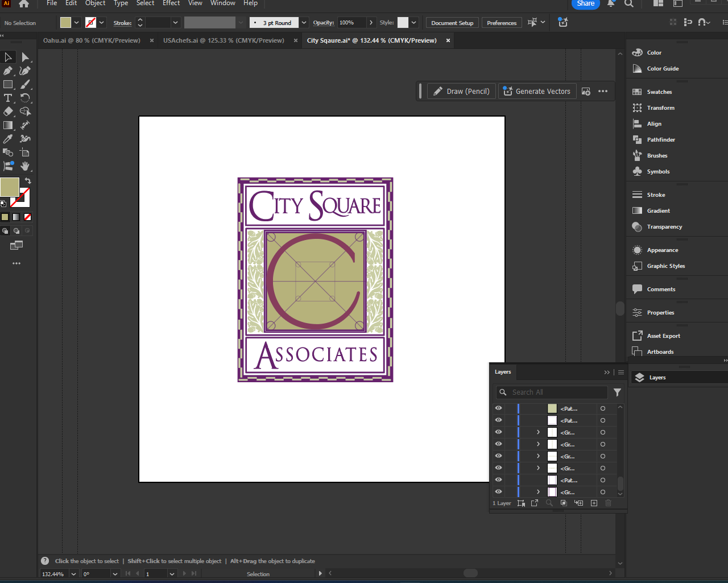The image size is (728, 583).
Task: Click the Layers filter icon
Action: 617,392
